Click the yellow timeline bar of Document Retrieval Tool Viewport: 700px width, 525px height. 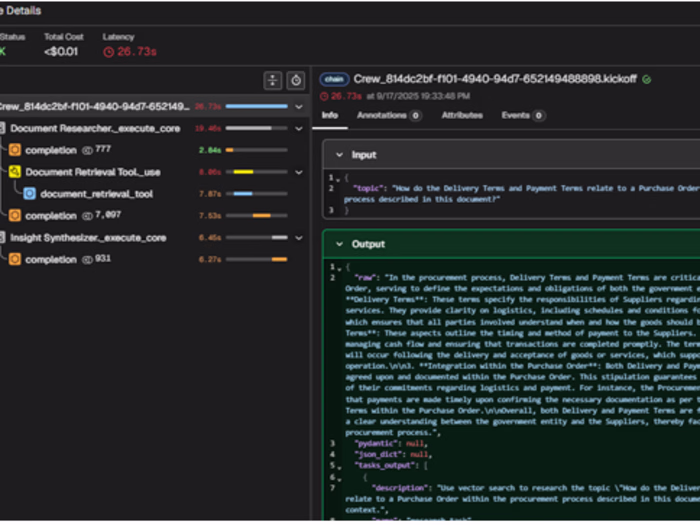[243, 172]
